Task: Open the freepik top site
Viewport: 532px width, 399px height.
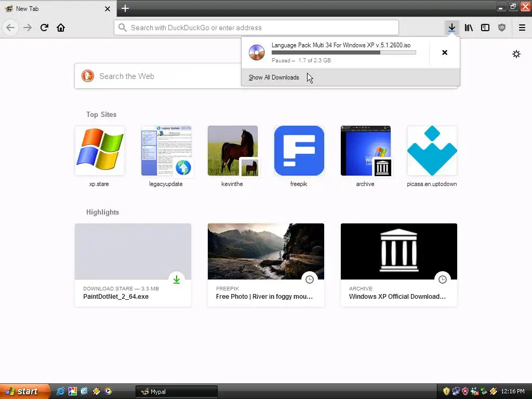Action: tap(299, 156)
